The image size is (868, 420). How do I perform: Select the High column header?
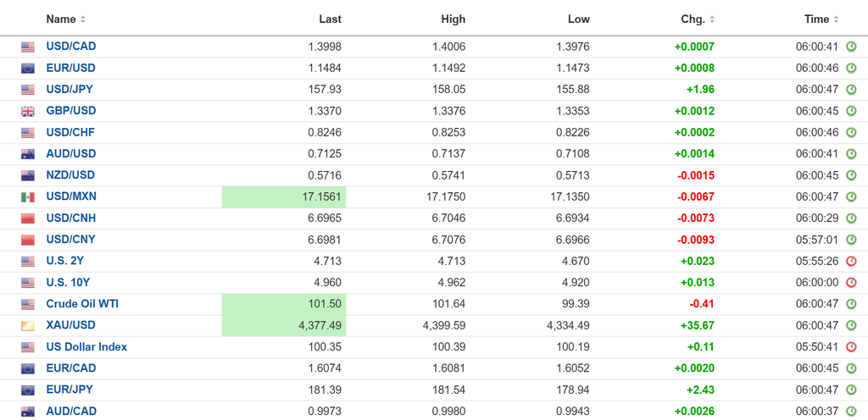coord(453,19)
